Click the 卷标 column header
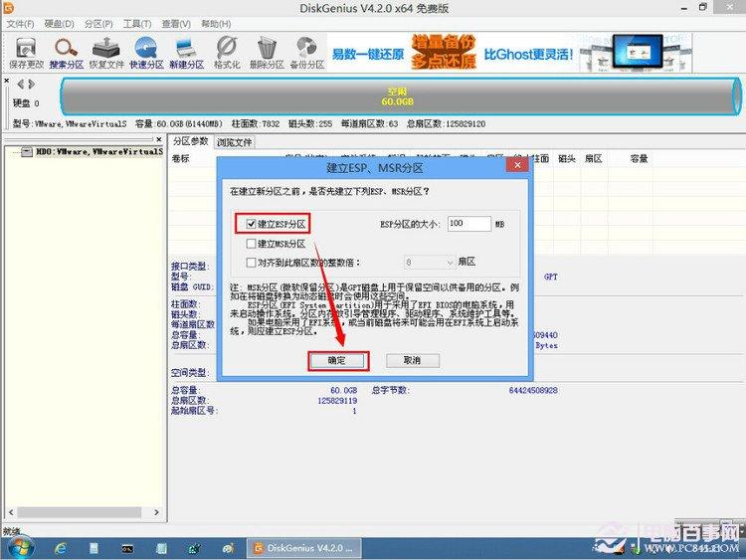Screen dimensions: 746x560 (180, 158)
